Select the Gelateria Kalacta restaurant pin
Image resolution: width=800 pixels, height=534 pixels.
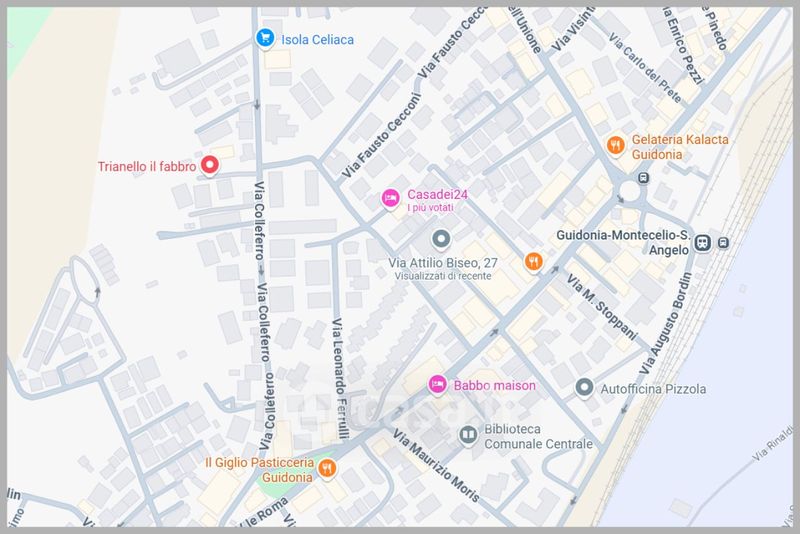tap(616, 146)
